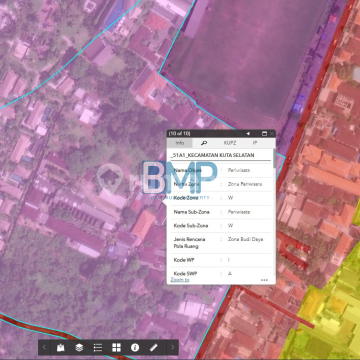The width and height of the screenshot is (360, 360).
Task: Show the legend list icon
Action: point(98,348)
